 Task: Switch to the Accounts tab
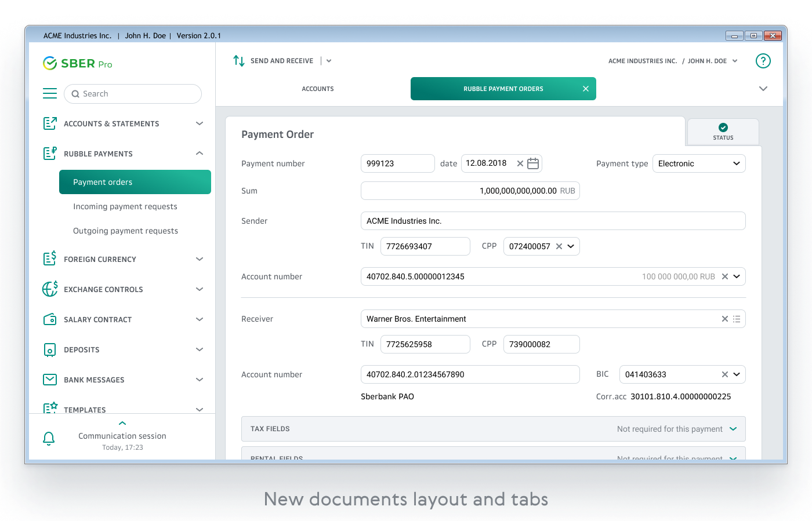[x=317, y=89]
